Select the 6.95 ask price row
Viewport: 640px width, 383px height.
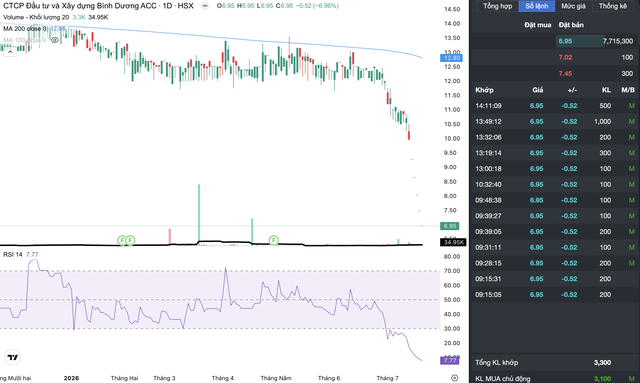coord(554,41)
